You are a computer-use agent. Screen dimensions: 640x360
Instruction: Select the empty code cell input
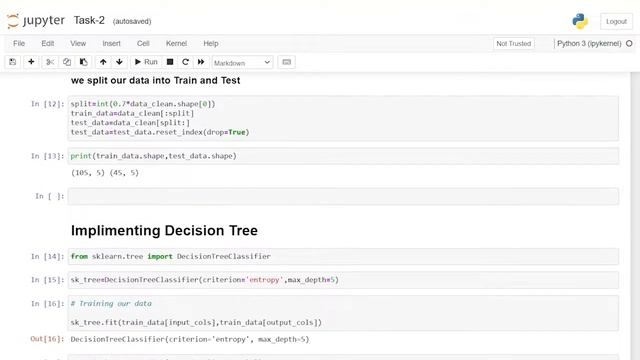pos(343,196)
